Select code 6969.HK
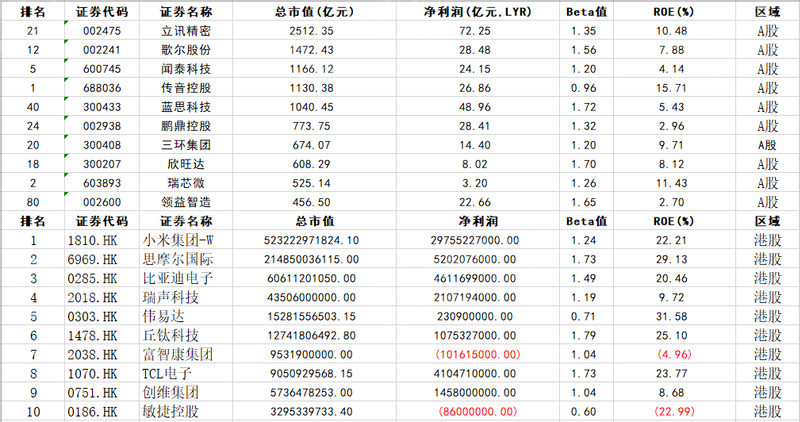Image resolution: width=800 pixels, height=422 pixels. [102, 259]
